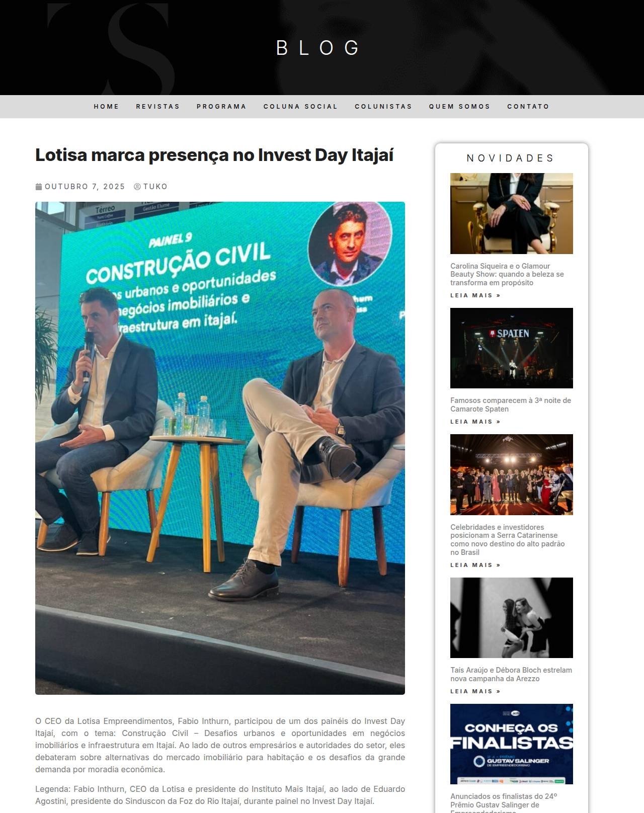Image resolution: width=644 pixels, height=813 pixels.
Task: Open the CONTATO page
Action: [x=528, y=107]
